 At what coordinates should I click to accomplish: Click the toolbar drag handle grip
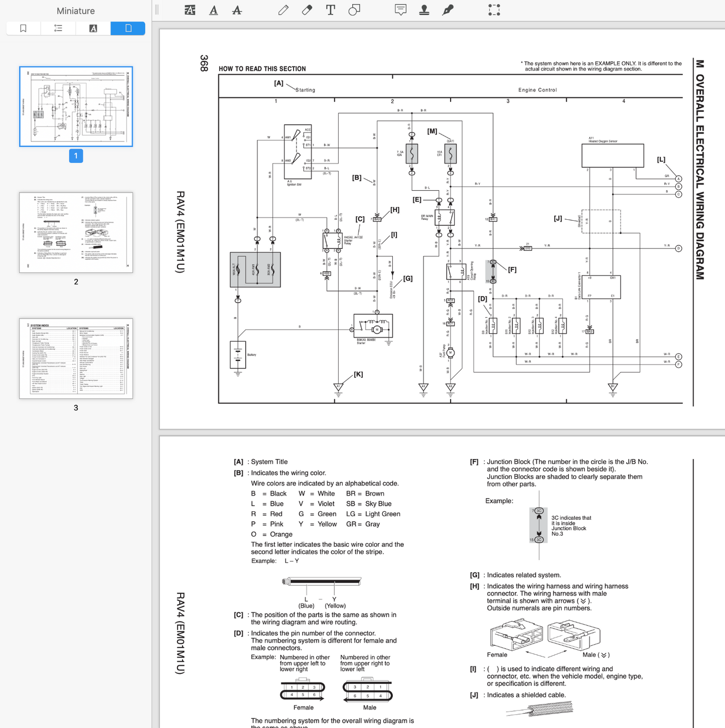tap(157, 10)
